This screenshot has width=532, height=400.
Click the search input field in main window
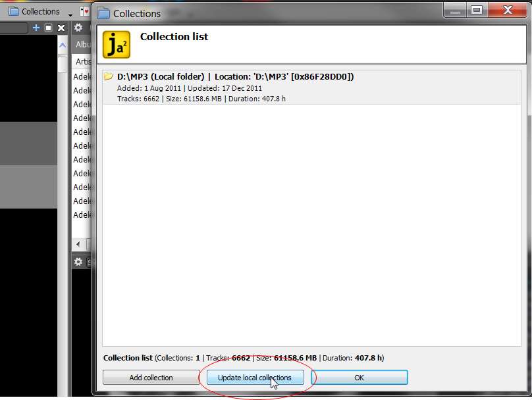tap(14, 28)
